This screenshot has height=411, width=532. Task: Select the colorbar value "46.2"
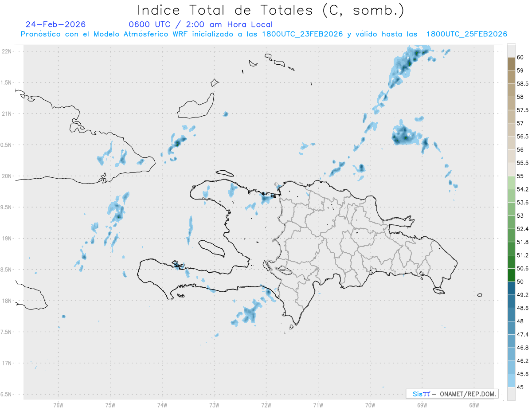click(x=523, y=361)
